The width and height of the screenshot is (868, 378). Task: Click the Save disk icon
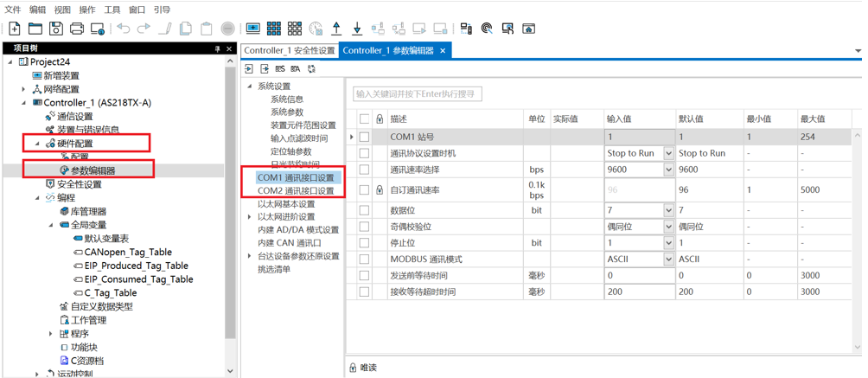56,29
